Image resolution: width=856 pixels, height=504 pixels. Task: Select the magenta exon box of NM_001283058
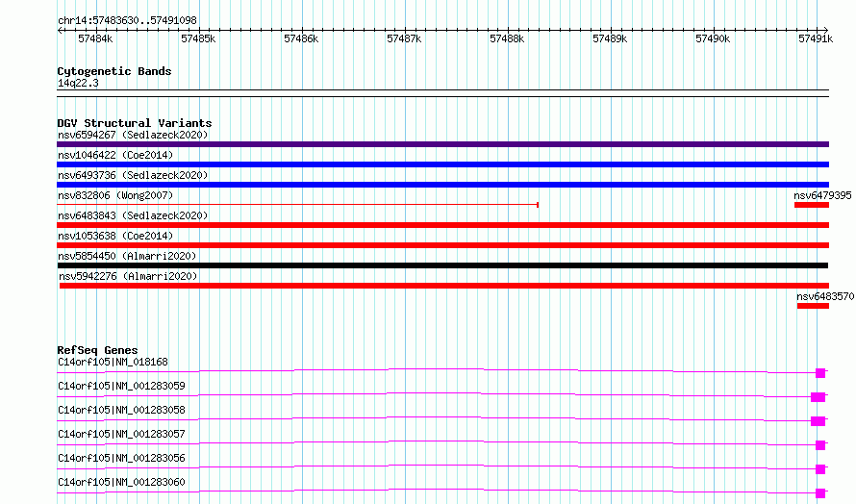(x=818, y=421)
